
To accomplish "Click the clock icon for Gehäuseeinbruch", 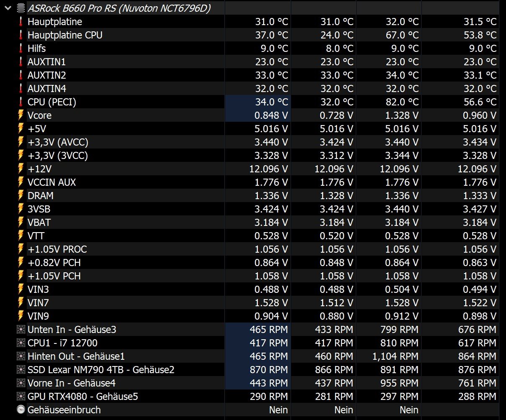I will 21,410.
